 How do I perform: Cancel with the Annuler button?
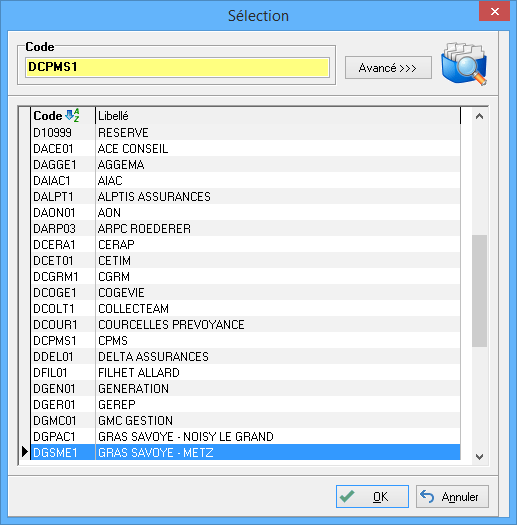(x=452, y=496)
